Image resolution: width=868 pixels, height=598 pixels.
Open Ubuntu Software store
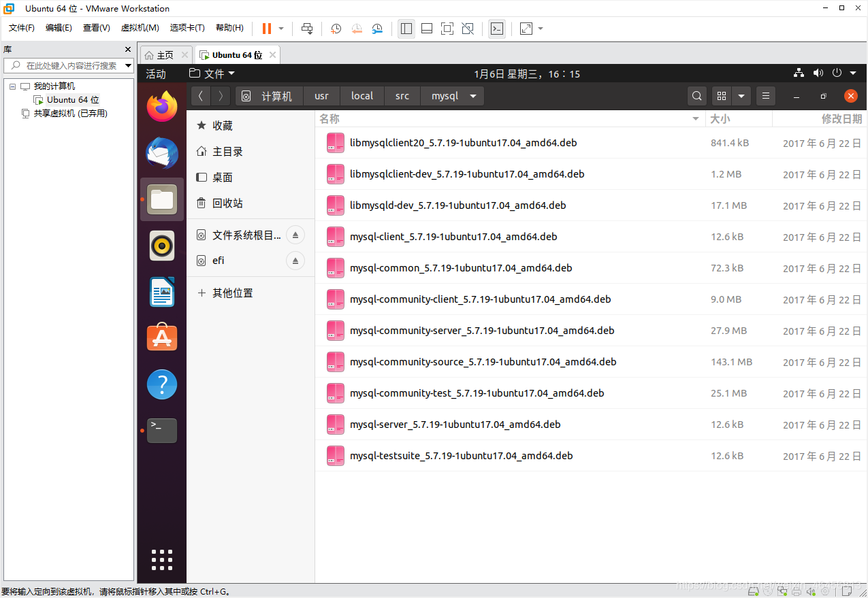[x=162, y=338]
